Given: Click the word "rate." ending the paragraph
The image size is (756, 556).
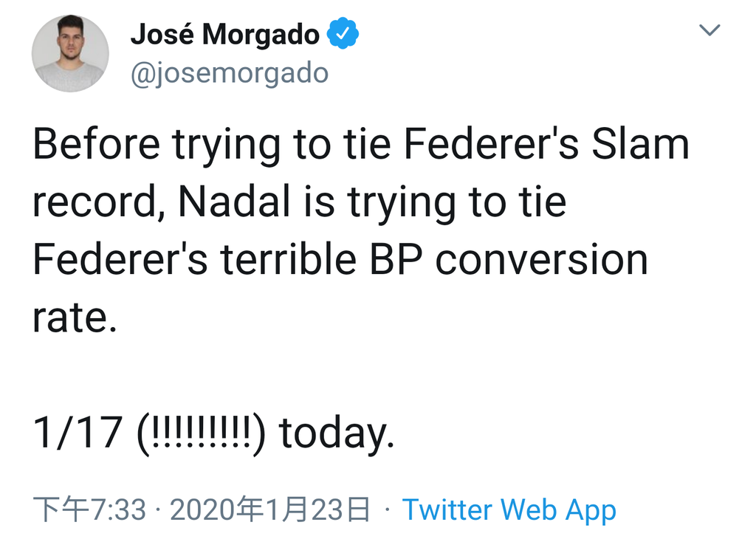Looking at the screenshot, I should point(75,318).
